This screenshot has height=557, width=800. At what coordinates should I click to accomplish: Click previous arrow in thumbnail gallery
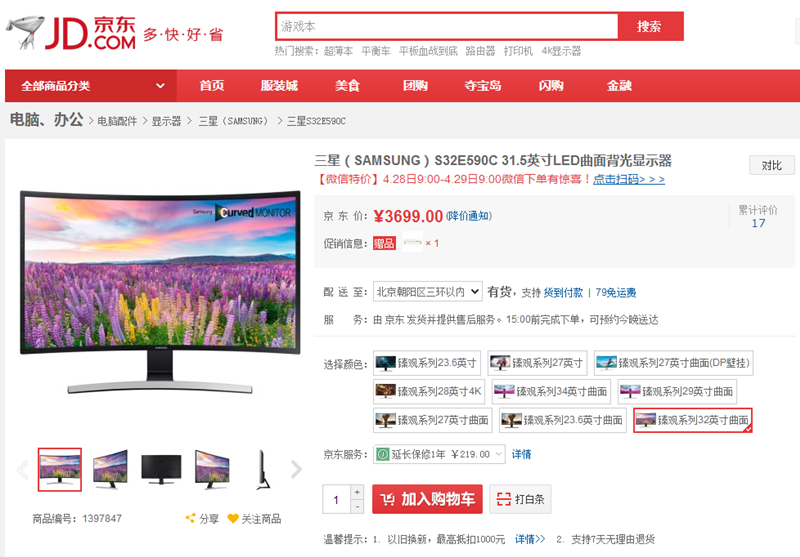[22, 469]
